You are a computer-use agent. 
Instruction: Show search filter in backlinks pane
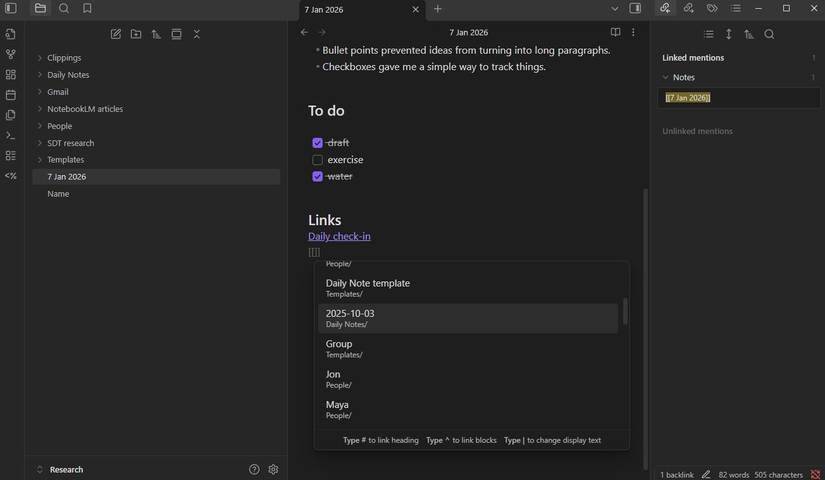pyautogui.click(x=769, y=34)
